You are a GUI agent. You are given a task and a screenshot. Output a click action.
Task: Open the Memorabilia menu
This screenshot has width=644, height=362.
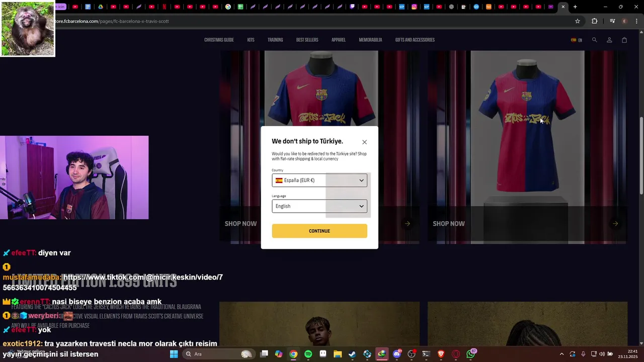(x=370, y=40)
